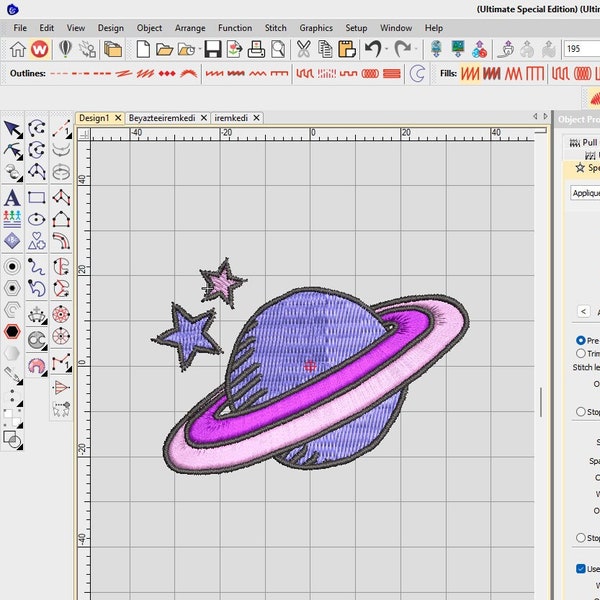Cut selection with the scissors icon
The width and height of the screenshot is (600, 600).
[x=303, y=49]
